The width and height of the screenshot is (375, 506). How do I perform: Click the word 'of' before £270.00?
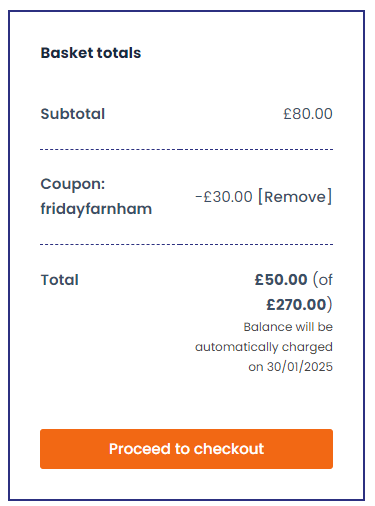coord(325,280)
